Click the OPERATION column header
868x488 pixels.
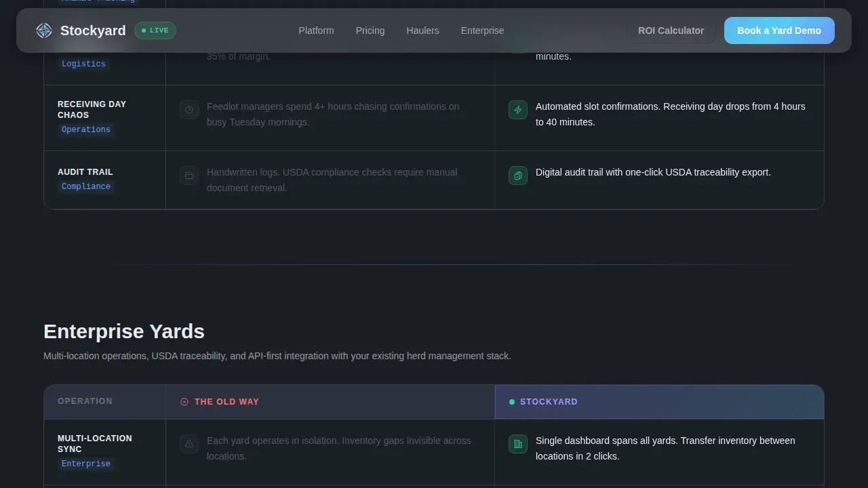(85, 401)
